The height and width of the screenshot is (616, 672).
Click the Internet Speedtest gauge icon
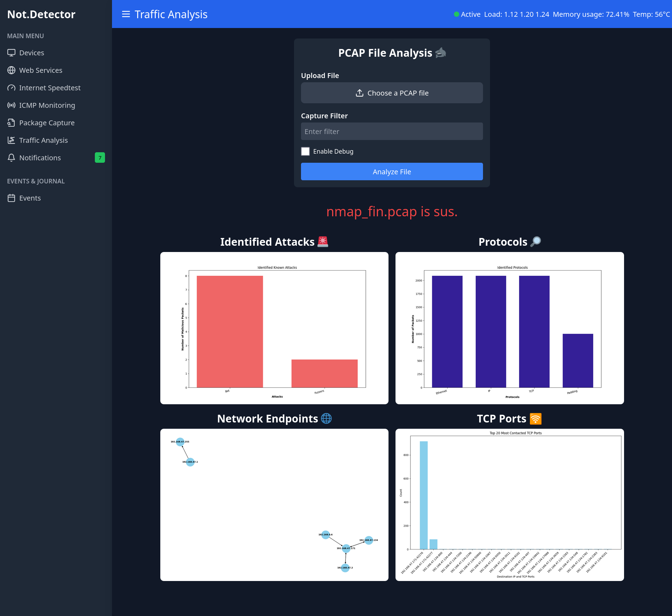coord(11,87)
